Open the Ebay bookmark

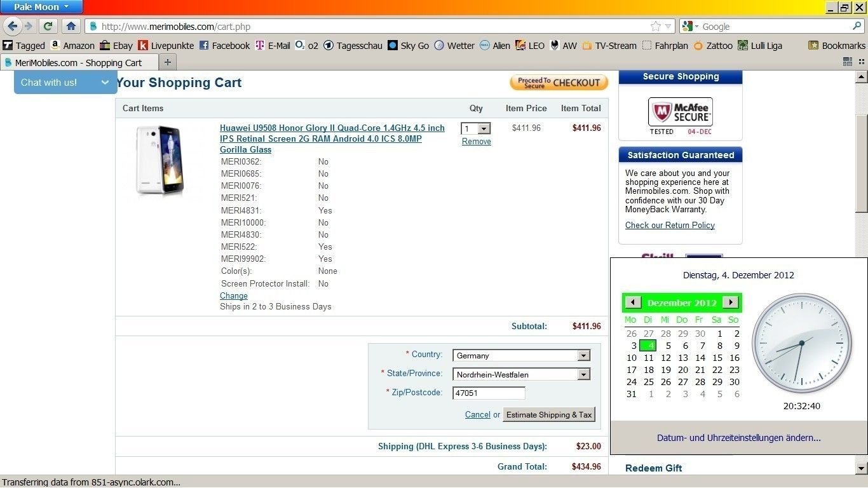point(116,45)
